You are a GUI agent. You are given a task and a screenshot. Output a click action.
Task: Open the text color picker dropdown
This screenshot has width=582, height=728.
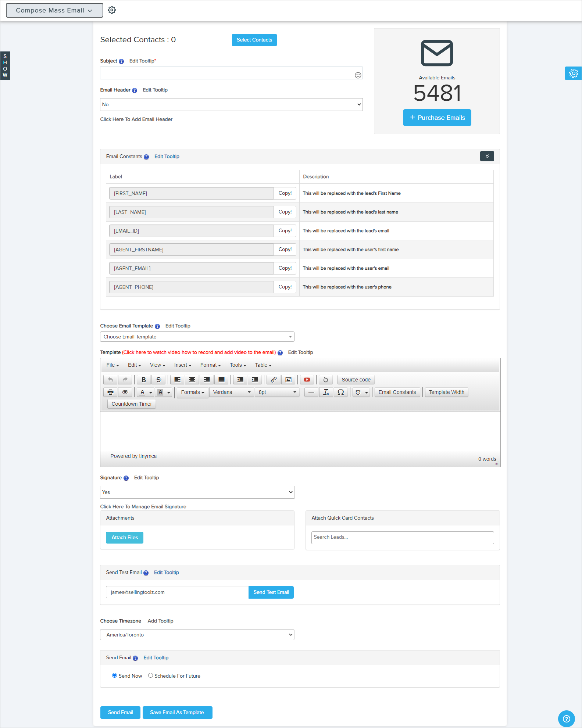151,392
